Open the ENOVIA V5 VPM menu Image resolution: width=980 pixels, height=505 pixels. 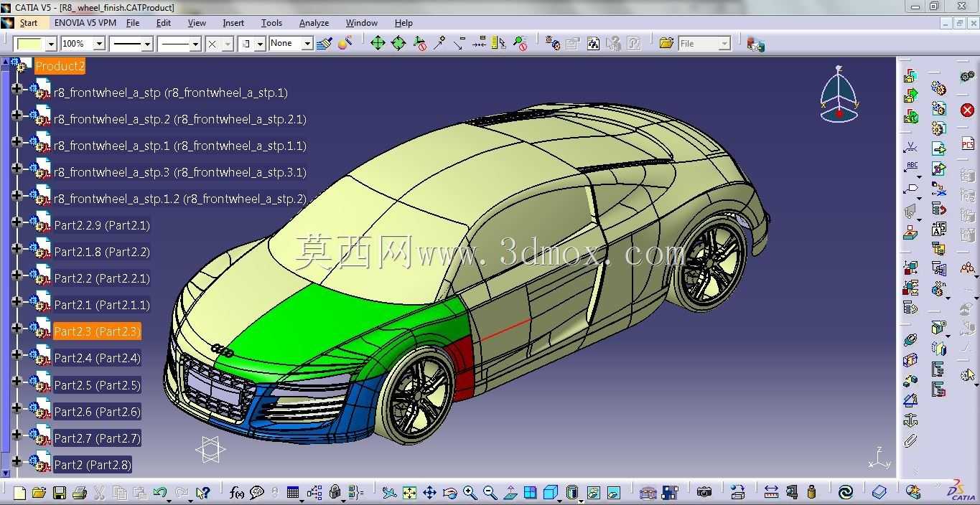[85, 23]
